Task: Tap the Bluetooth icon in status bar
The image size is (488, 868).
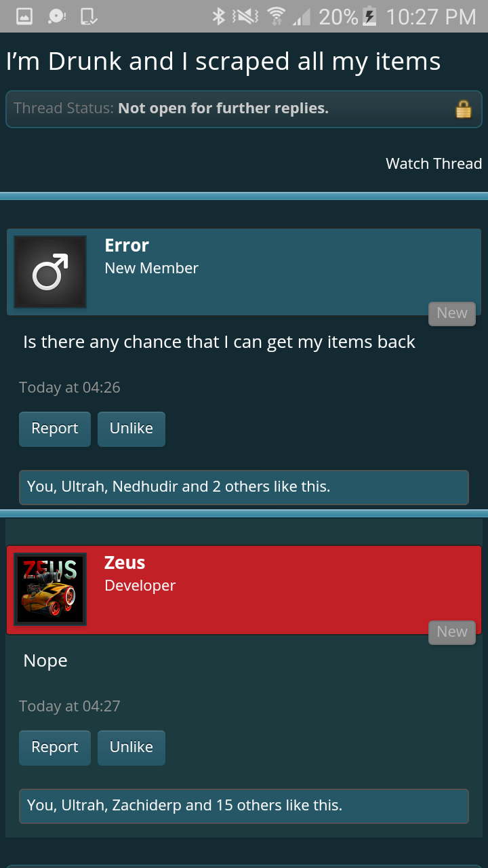Action: (x=218, y=16)
